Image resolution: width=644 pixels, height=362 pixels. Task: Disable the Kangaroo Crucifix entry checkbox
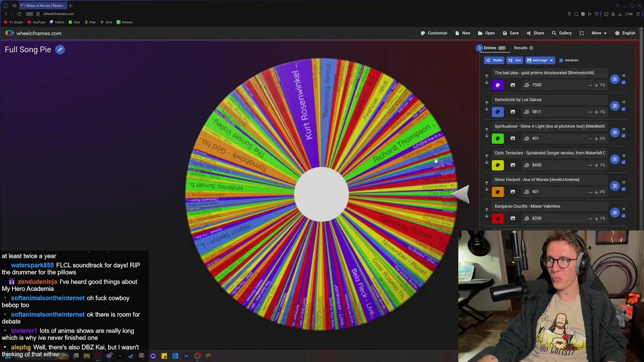point(623,216)
